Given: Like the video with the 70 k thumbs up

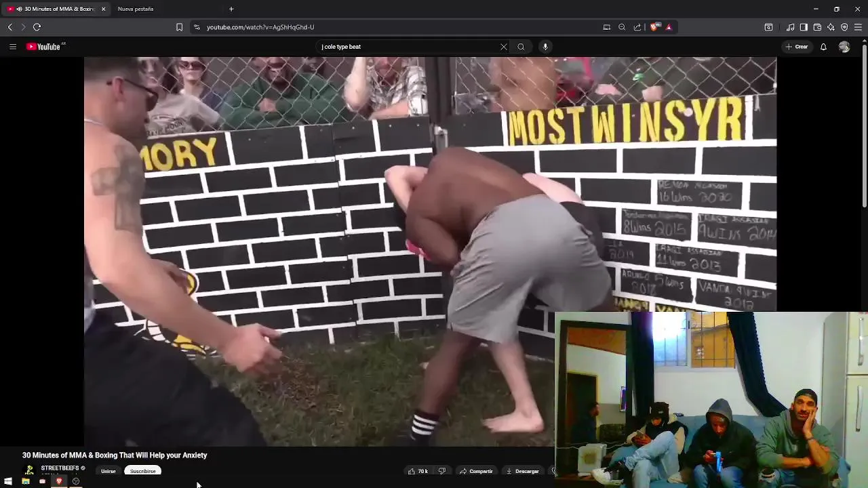Looking at the screenshot, I should (x=418, y=471).
